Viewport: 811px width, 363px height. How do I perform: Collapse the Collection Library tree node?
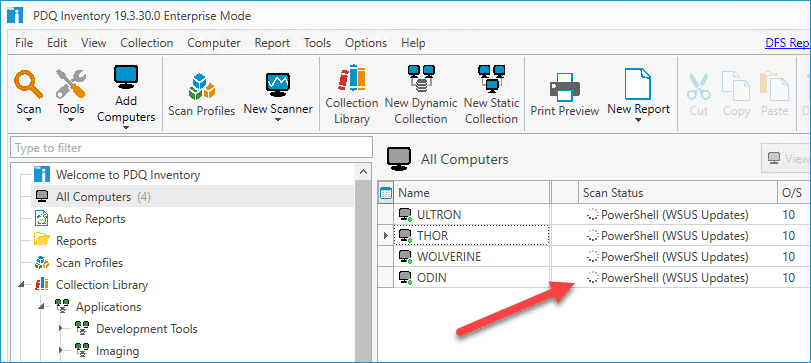pyautogui.click(x=22, y=285)
